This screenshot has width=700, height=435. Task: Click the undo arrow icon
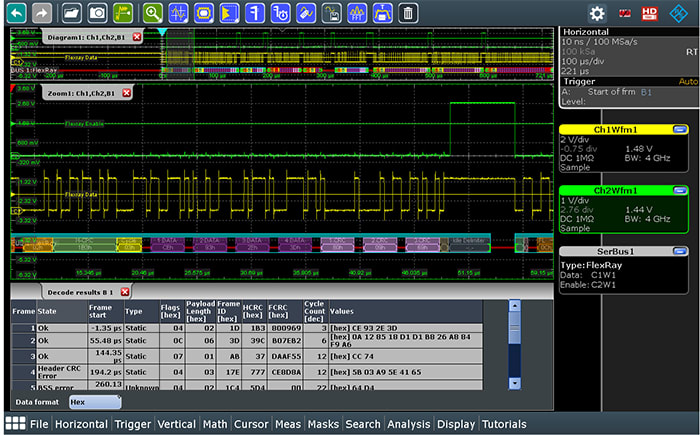(15, 13)
